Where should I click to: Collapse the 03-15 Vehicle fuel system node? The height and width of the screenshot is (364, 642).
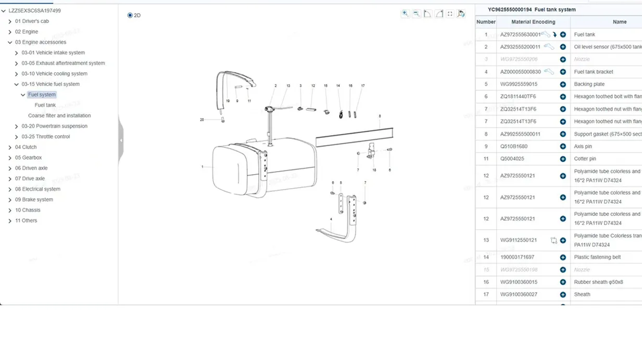(x=17, y=84)
